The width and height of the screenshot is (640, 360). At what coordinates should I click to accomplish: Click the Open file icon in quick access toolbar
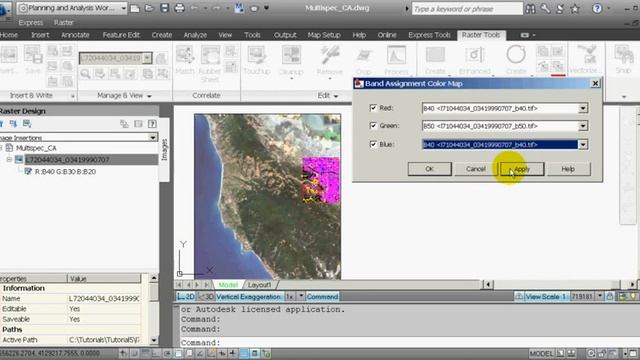(149, 8)
